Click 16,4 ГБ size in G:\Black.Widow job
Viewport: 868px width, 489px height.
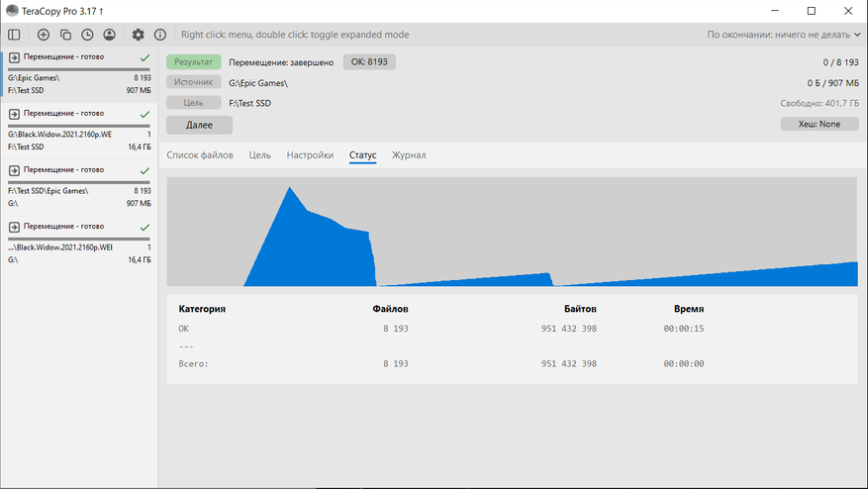pyautogui.click(x=139, y=147)
